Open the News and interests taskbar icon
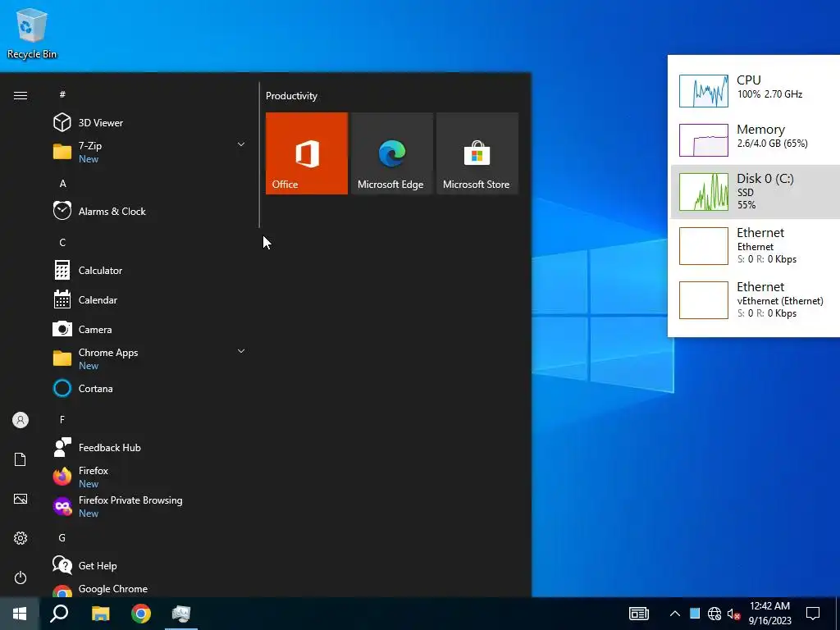 coord(638,614)
